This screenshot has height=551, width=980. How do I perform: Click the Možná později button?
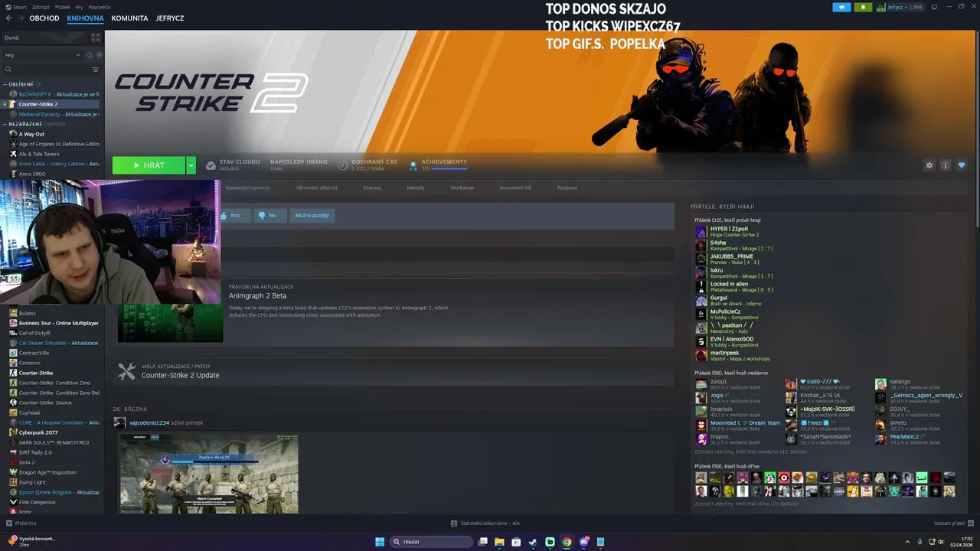pyautogui.click(x=312, y=215)
